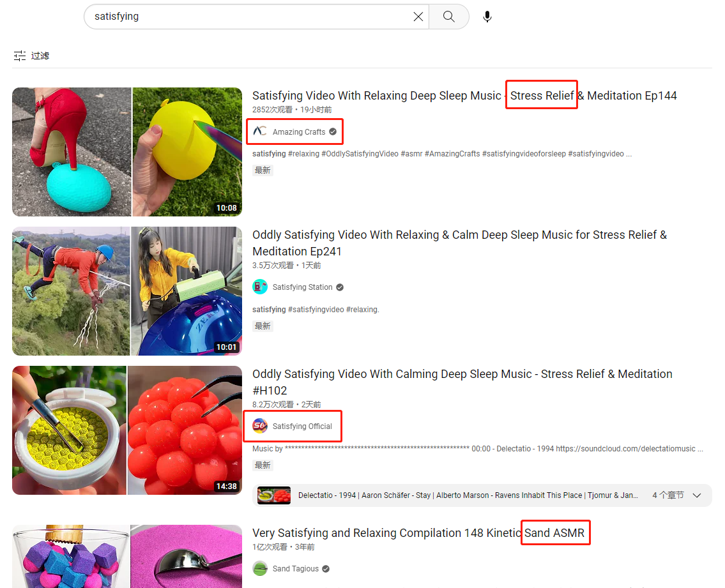Screen dimensions: 725x588
Task: Open the Kinetic Sand ASMR video title
Action: pyautogui.click(x=418, y=533)
